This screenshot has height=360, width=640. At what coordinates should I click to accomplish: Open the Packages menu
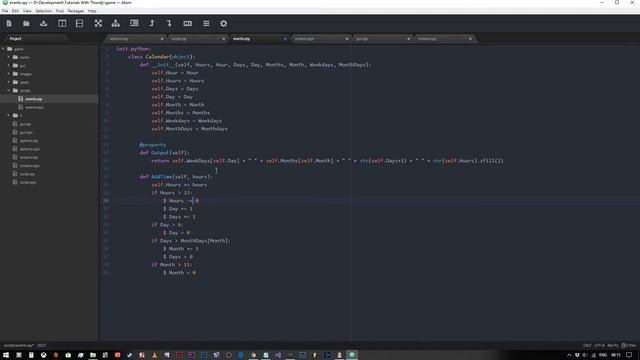click(76, 11)
